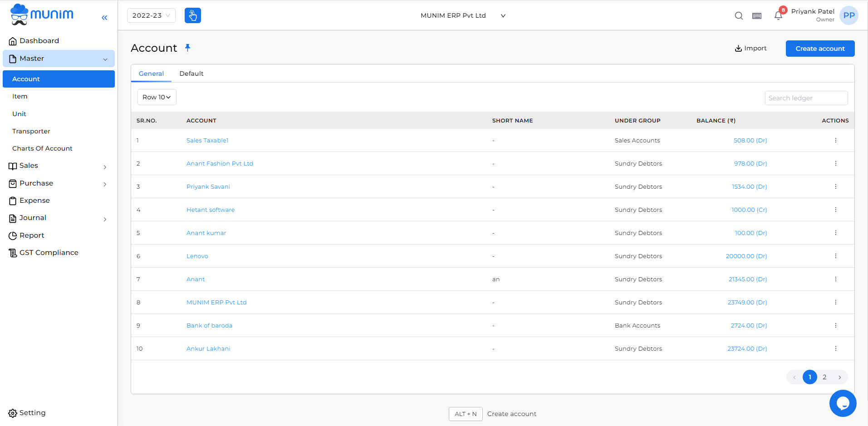Click the PP user avatar
This screenshot has width=868, height=426.
[x=849, y=15]
